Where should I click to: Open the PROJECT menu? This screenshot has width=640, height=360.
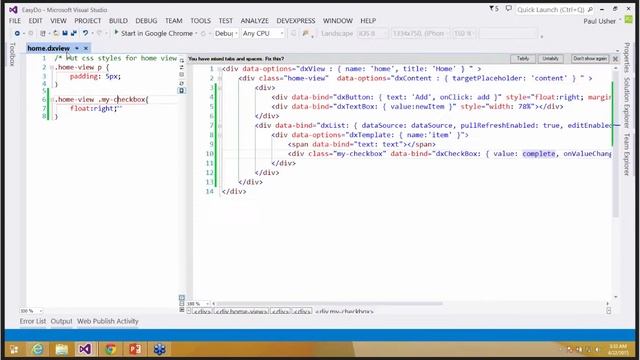click(x=87, y=21)
